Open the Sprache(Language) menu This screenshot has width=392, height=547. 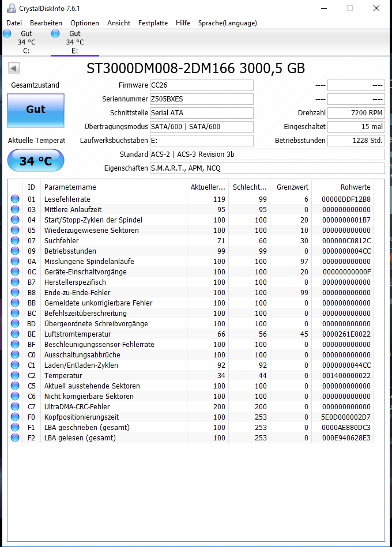(227, 23)
